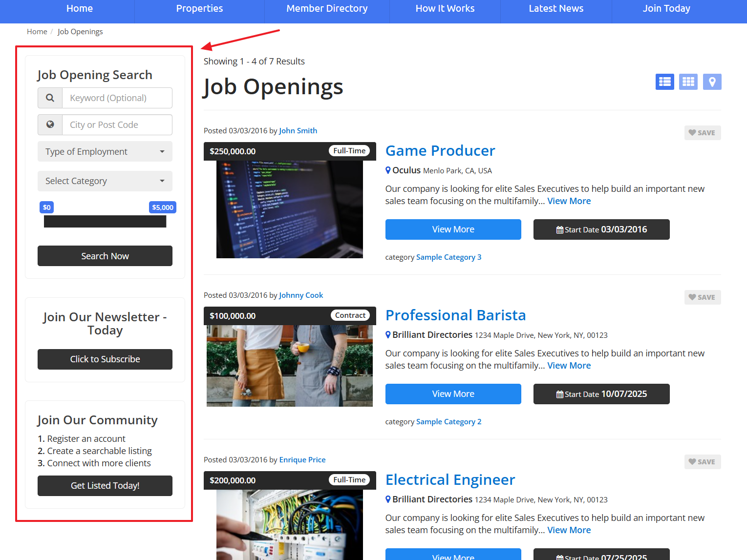Click the $200,000.00 salary label

coord(233,480)
